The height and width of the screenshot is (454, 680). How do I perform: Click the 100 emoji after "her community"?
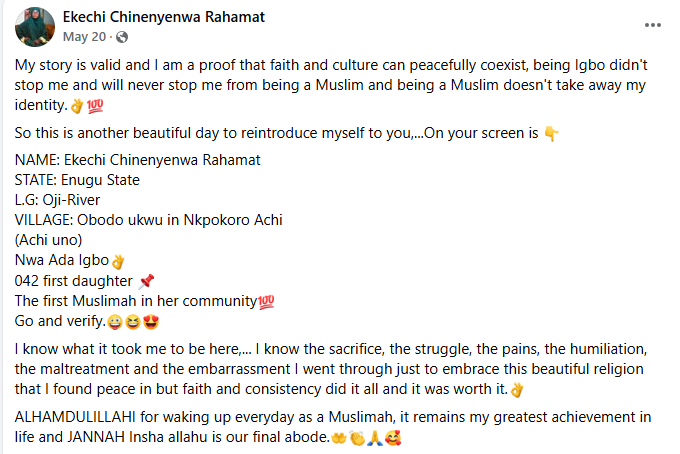point(266,302)
